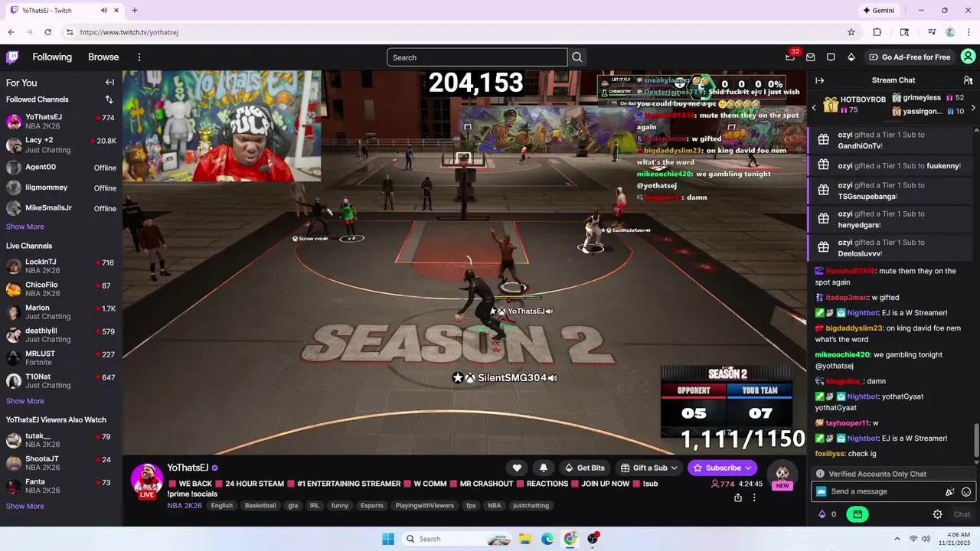The image size is (980, 551).
Task: Open the emote picker in chat
Action: click(966, 492)
